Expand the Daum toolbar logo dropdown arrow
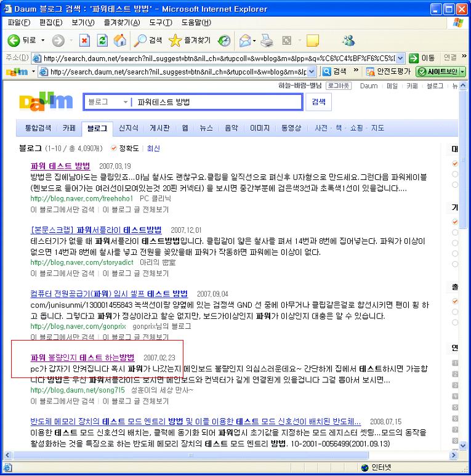 click(33, 71)
